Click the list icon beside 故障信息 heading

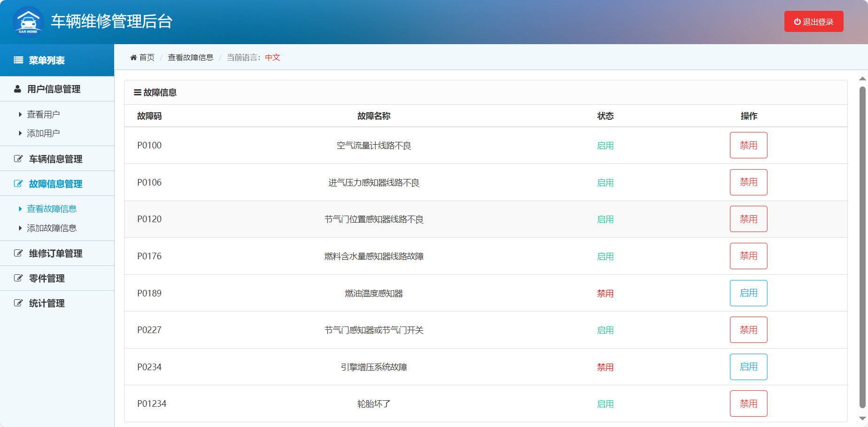[x=138, y=93]
